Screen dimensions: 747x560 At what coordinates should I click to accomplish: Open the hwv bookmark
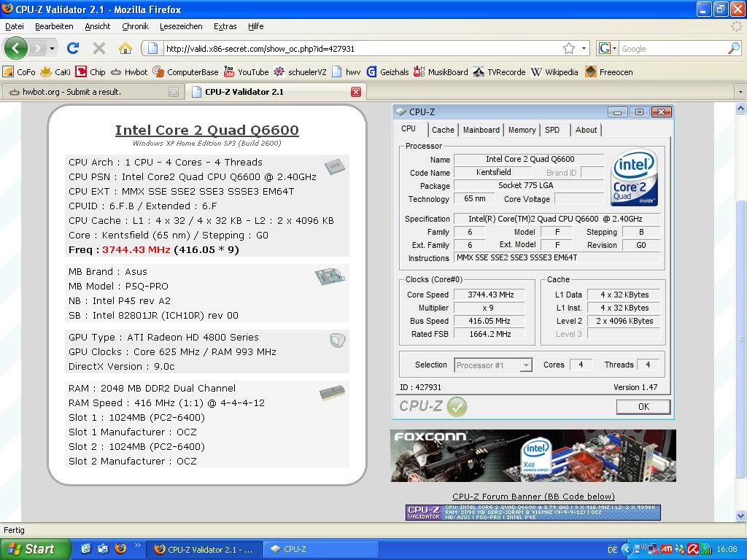click(347, 72)
